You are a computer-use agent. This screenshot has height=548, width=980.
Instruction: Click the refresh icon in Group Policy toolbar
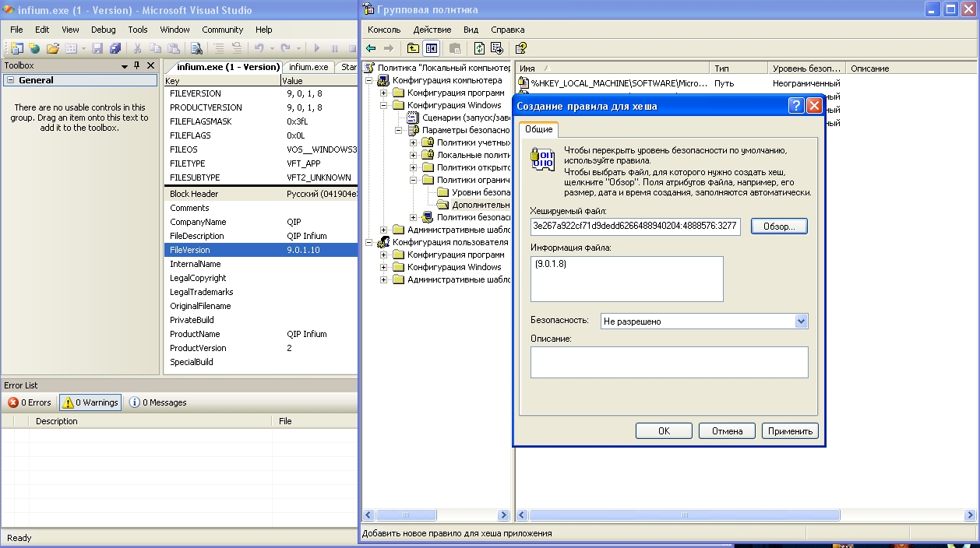pyautogui.click(x=480, y=48)
